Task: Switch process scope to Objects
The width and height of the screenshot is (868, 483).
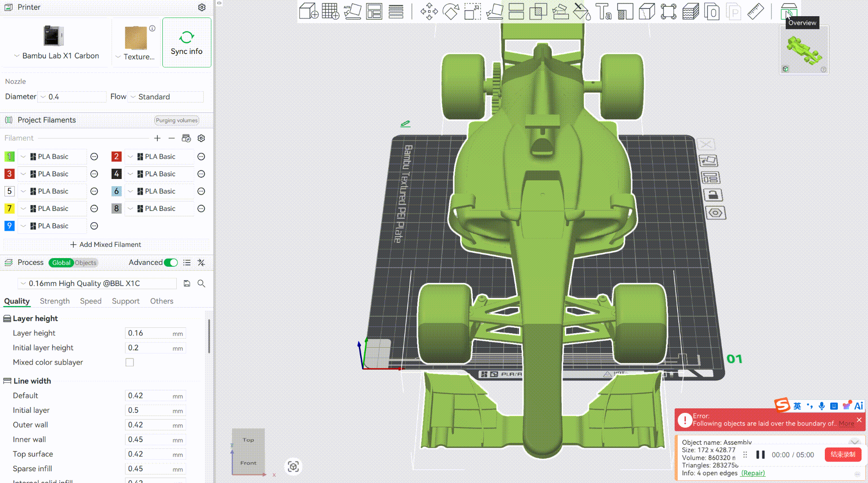Action: [x=85, y=263]
